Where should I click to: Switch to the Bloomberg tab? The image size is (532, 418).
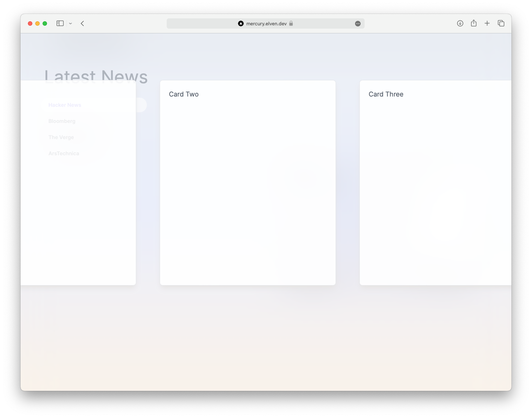pyautogui.click(x=62, y=121)
